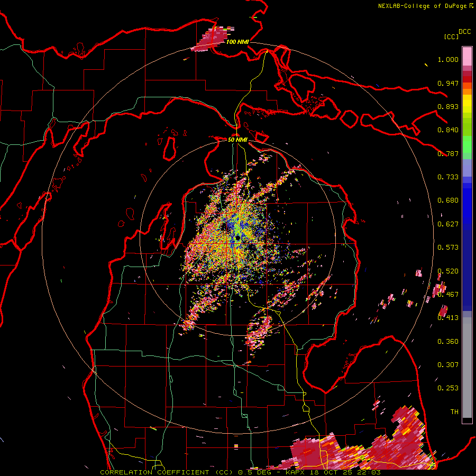Click the KAPX radar site black dot
Image resolution: width=476 pixels, height=476 pixels.
(x=237, y=237)
